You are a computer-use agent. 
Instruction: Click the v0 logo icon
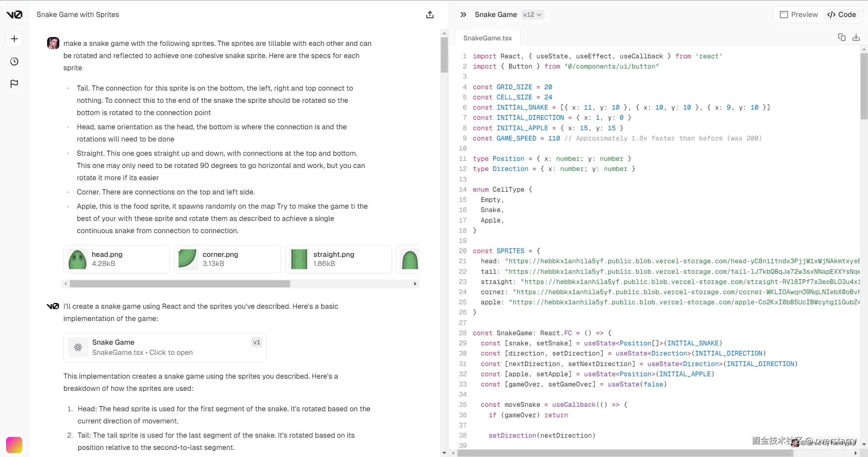tap(14, 15)
